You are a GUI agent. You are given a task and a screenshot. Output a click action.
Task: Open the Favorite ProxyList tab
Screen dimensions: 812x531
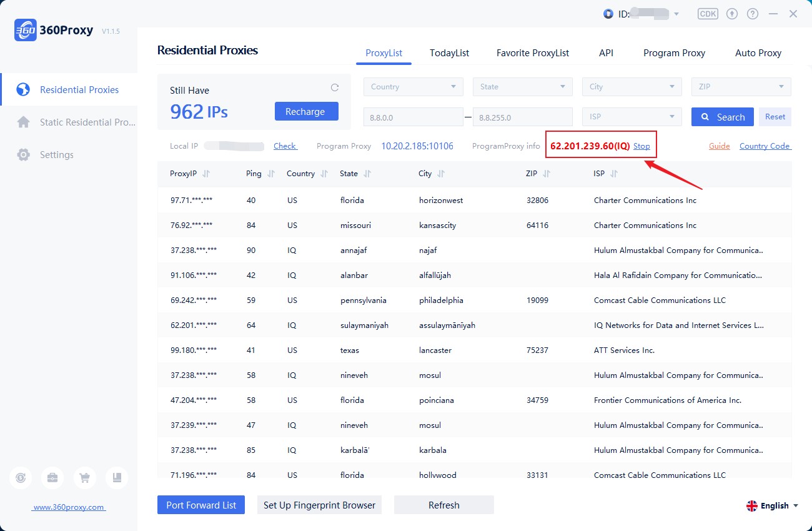(533, 53)
